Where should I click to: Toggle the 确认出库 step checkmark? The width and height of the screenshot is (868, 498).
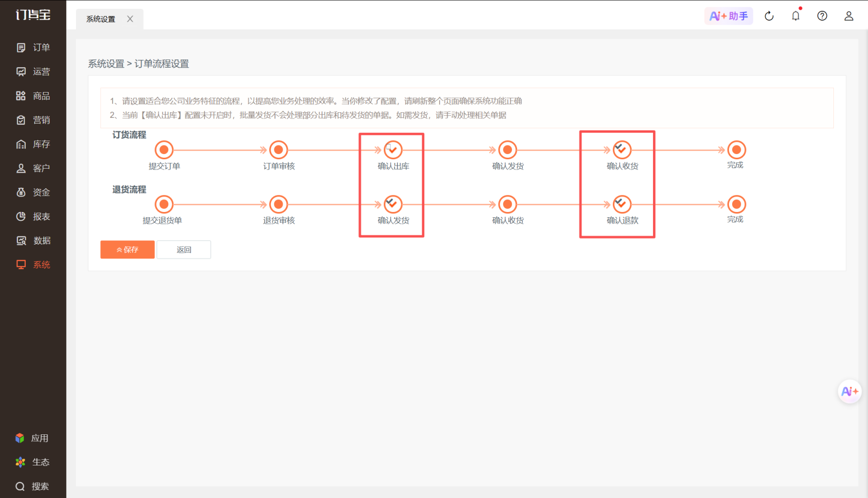[x=393, y=150]
